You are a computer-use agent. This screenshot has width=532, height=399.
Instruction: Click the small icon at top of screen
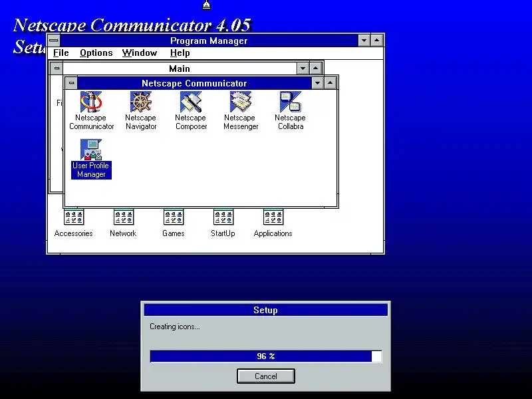[207, 5]
